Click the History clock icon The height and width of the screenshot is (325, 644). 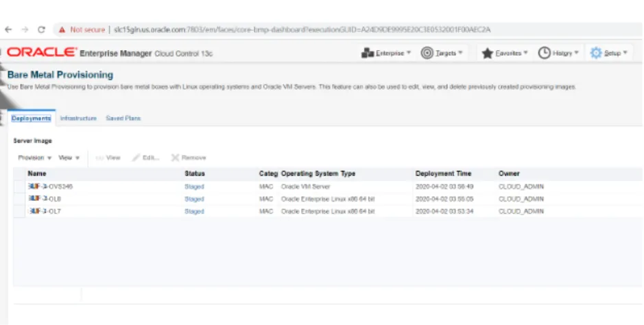click(544, 53)
